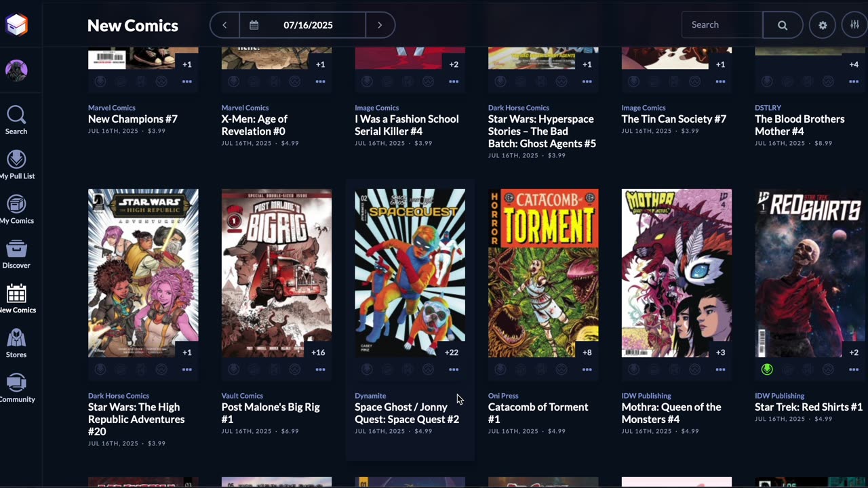Image resolution: width=868 pixels, height=488 pixels.
Task: Open more options for Post Malone's Big Rig #1
Action: 320,369
